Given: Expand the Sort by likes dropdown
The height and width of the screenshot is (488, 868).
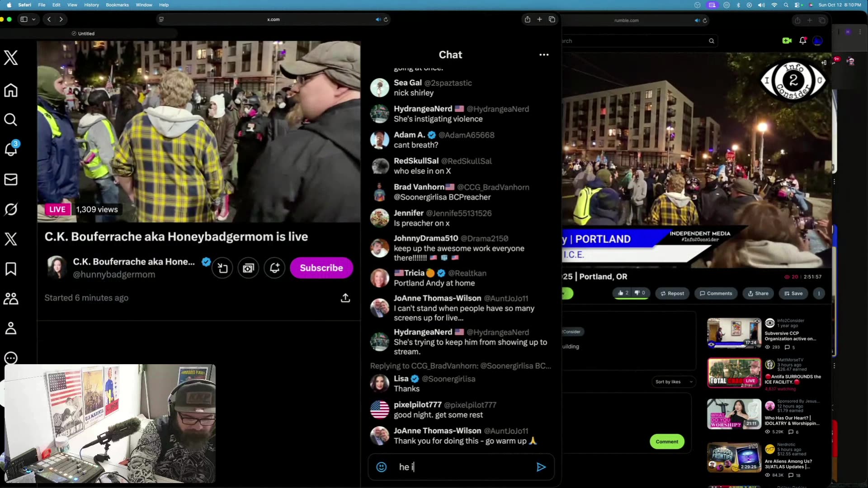Looking at the screenshot, I should tap(673, 382).
